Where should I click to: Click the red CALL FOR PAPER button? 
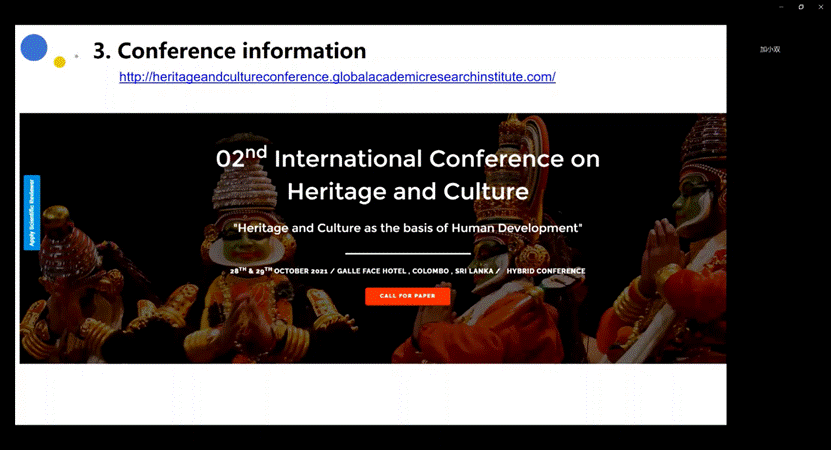407,296
